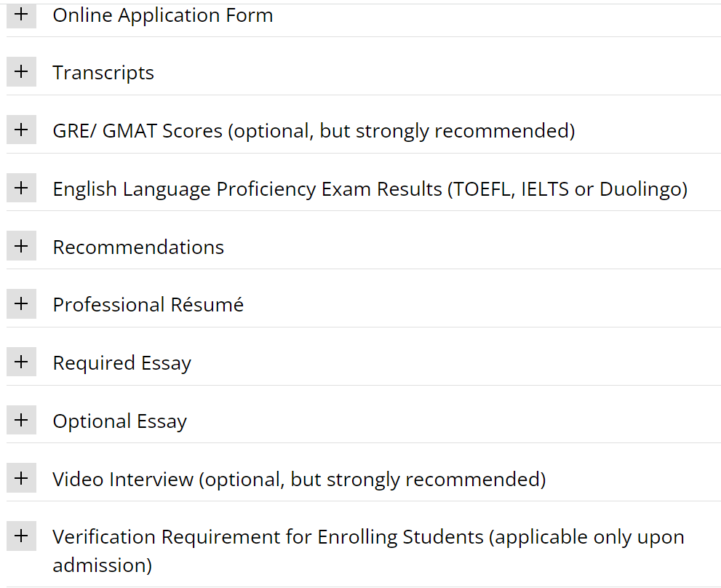
Task: Expand the GRE/ GMAT Scores plus icon
Action: point(21,130)
